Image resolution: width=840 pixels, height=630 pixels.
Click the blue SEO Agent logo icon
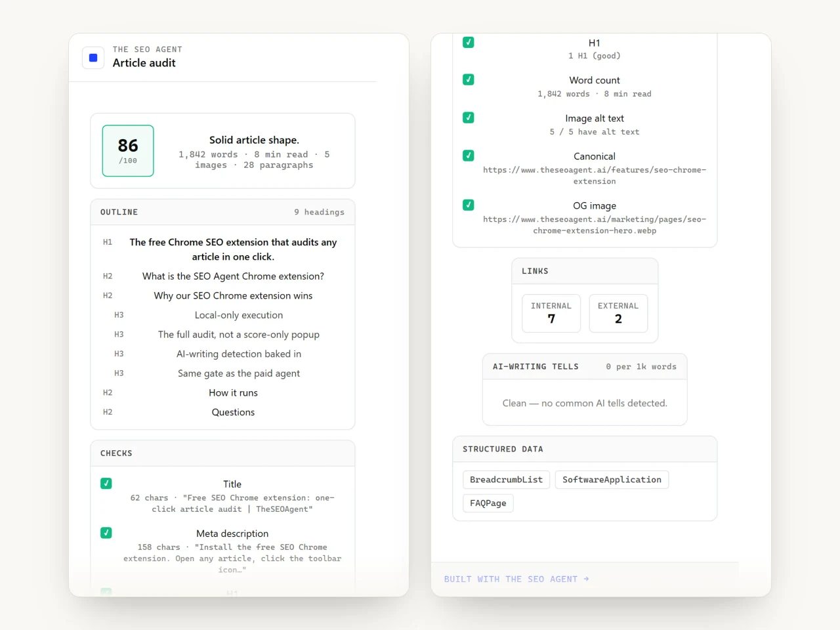pyautogui.click(x=93, y=58)
